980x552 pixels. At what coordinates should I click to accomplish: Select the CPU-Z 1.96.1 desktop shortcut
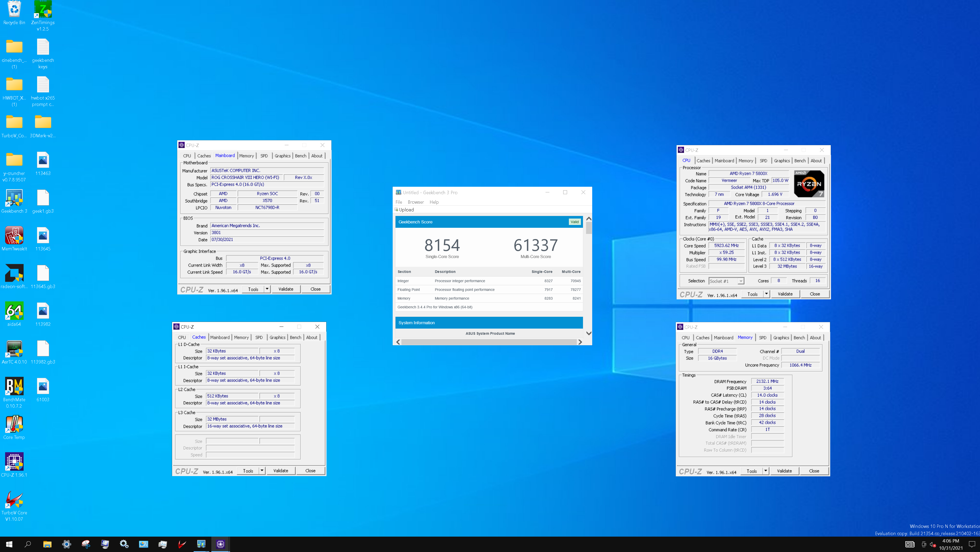coord(14,465)
